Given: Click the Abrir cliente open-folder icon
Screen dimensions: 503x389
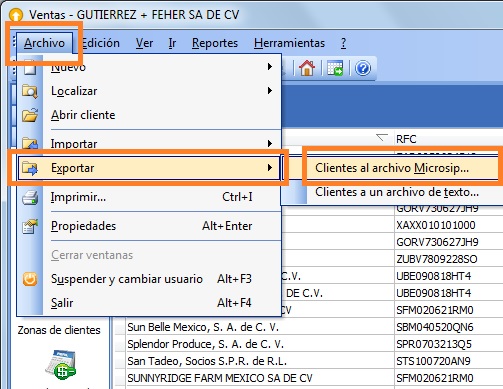Looking at the screenshot, I should (x=30, y=115).
